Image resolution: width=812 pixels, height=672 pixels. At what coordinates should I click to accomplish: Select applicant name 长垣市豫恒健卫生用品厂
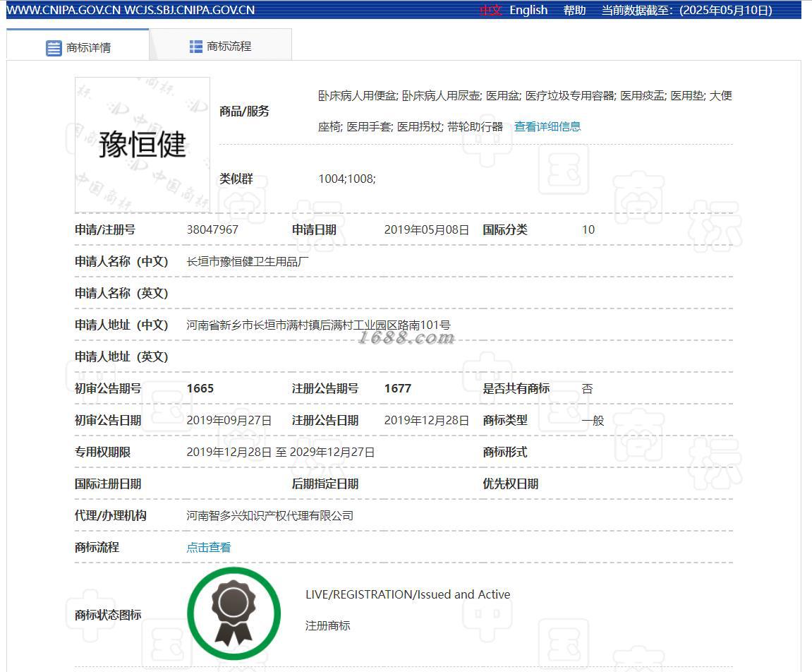tap(248, 262)
